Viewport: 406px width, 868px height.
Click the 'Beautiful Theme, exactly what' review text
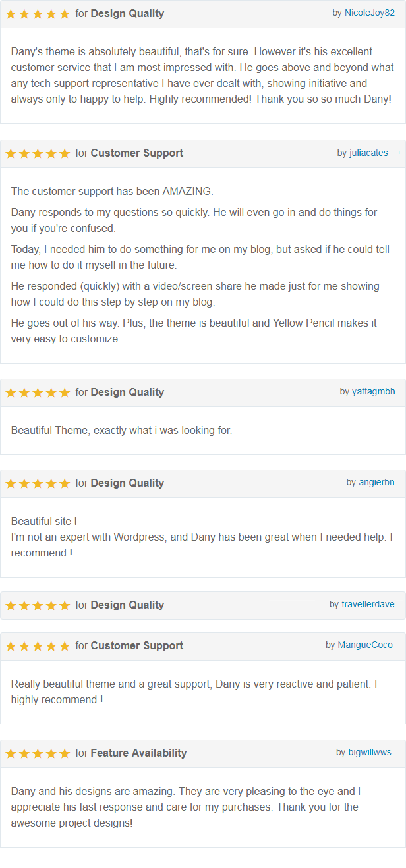(x=121, y=430)
